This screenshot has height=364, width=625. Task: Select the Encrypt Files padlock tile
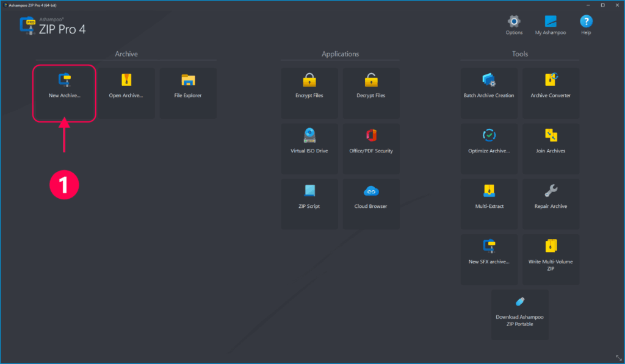point(309,93)
